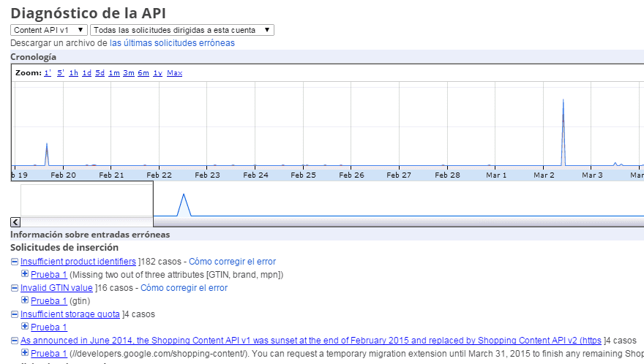Viewport: 644px width, 364px height.
Task: Open Insufficient product identifiers link
Action: [x=78, y=262]
